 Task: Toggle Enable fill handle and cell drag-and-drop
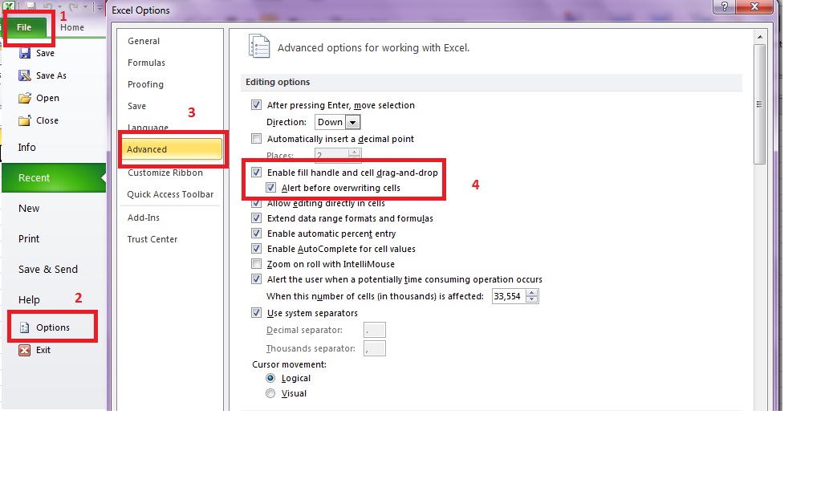point(256,172)
